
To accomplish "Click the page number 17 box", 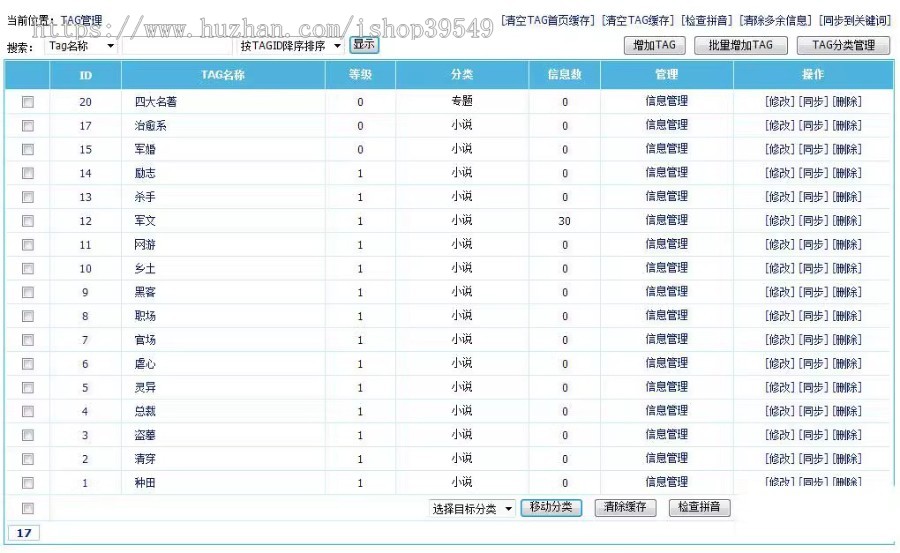I will tap(24, 533).
